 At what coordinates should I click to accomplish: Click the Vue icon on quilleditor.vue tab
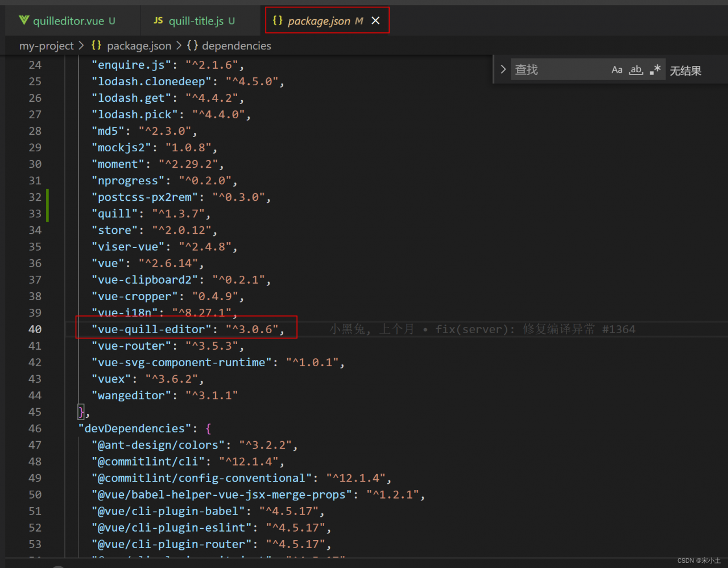coord(24,20)
